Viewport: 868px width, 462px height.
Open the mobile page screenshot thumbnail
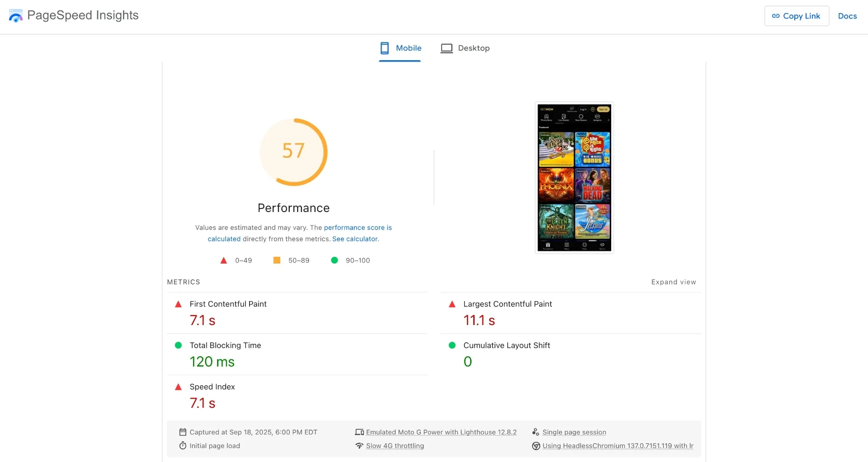574,178
